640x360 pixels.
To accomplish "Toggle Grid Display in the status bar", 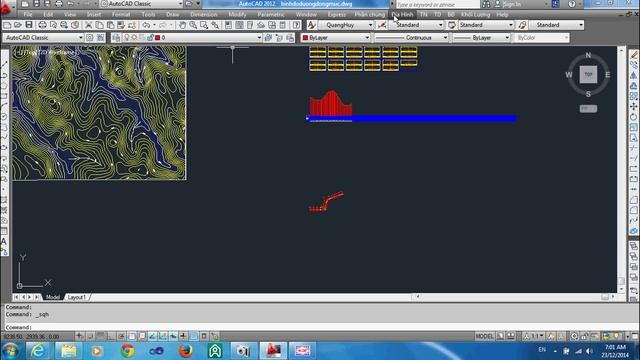I will pos(100,336).
